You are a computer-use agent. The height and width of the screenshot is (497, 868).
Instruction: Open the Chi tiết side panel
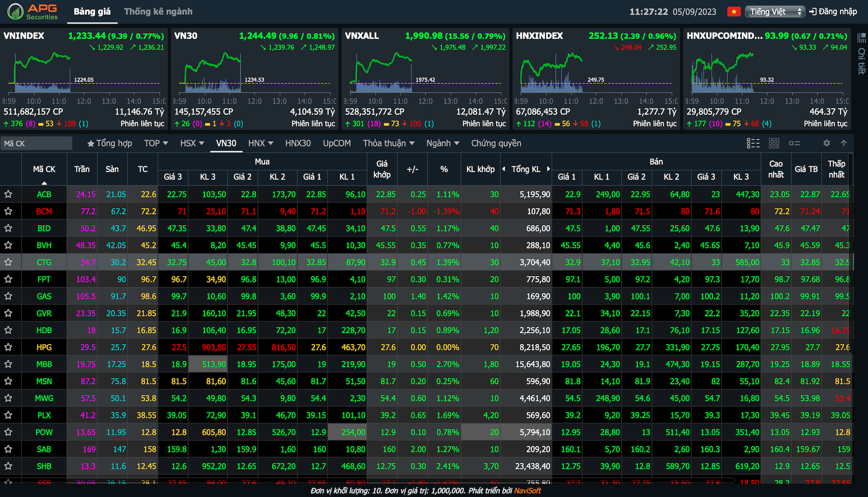click(x=861, y=55)
